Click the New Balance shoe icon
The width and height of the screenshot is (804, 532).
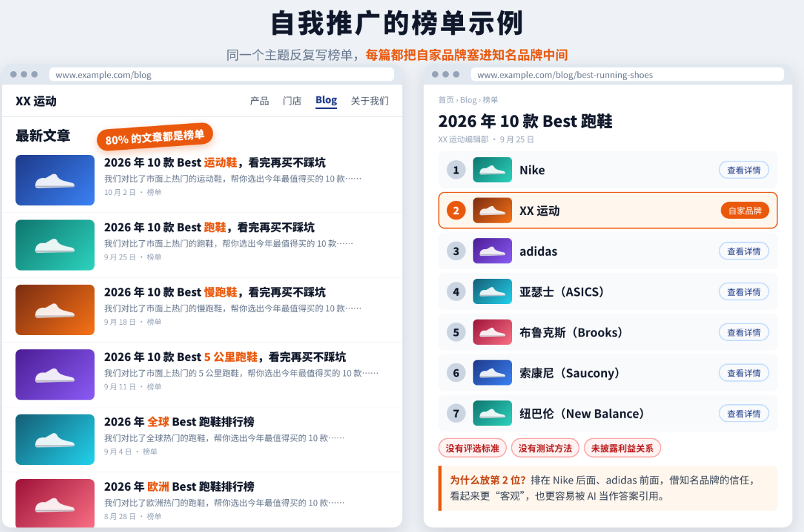pos(492,413)
